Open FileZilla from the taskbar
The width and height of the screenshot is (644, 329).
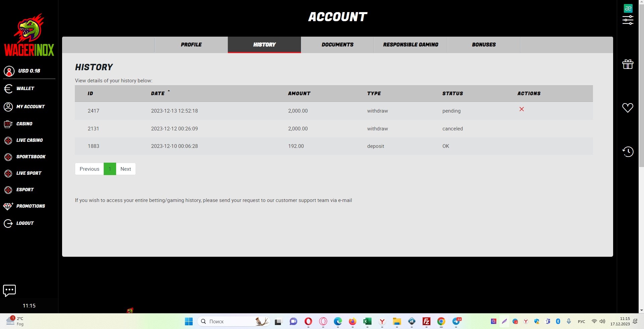click(426, 322)
